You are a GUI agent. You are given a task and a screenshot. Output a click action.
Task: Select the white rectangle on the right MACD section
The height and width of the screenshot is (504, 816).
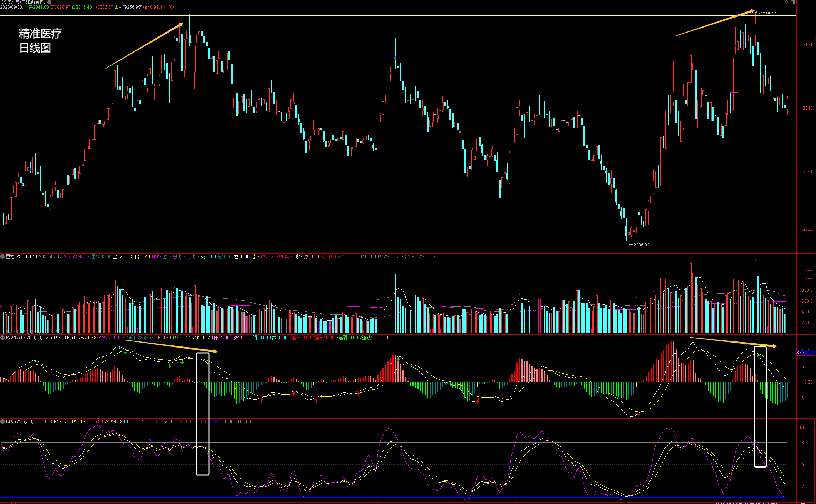[x=760, y=406]
